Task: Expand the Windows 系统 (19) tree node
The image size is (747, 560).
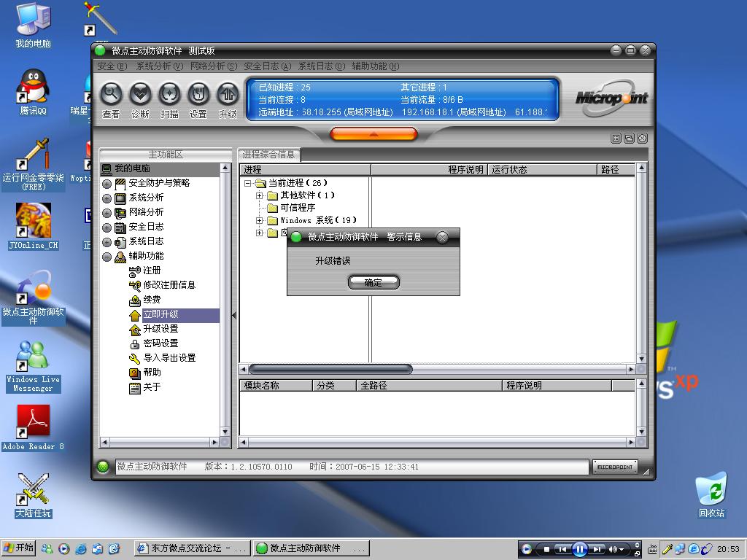Action: tap(259, 220)
